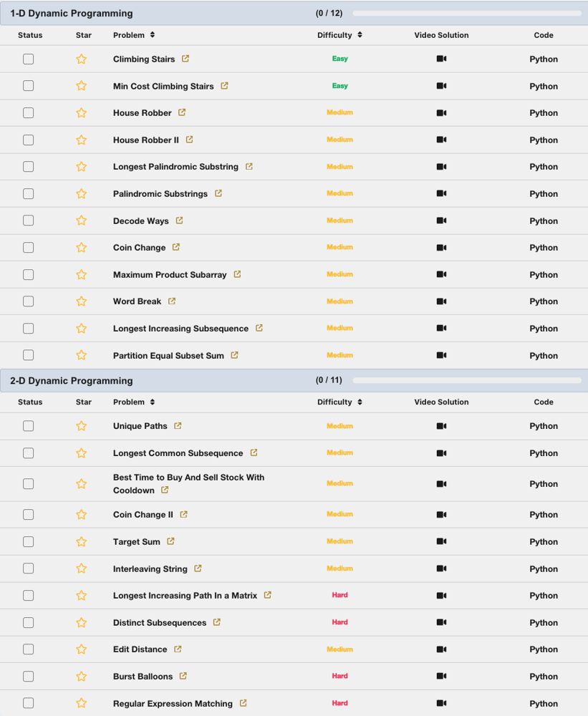Screen dimensions: 588x716
Task: Open external link for Edit Distance
Action: [x=178, y=649]
